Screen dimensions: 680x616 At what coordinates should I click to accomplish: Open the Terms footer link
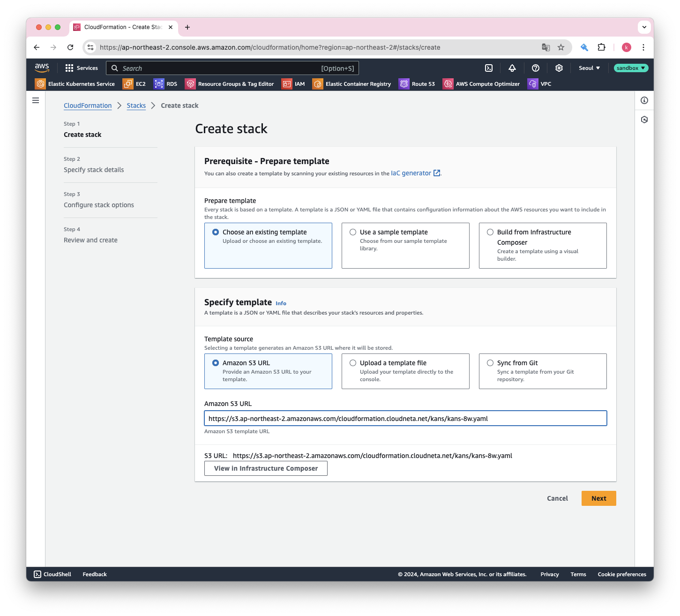click(x=578, y=574)
